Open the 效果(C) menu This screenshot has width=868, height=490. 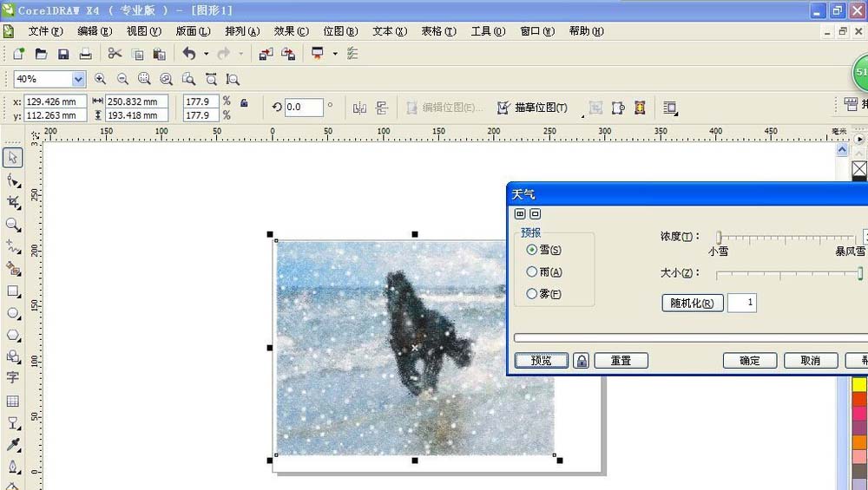click(291, 31)
